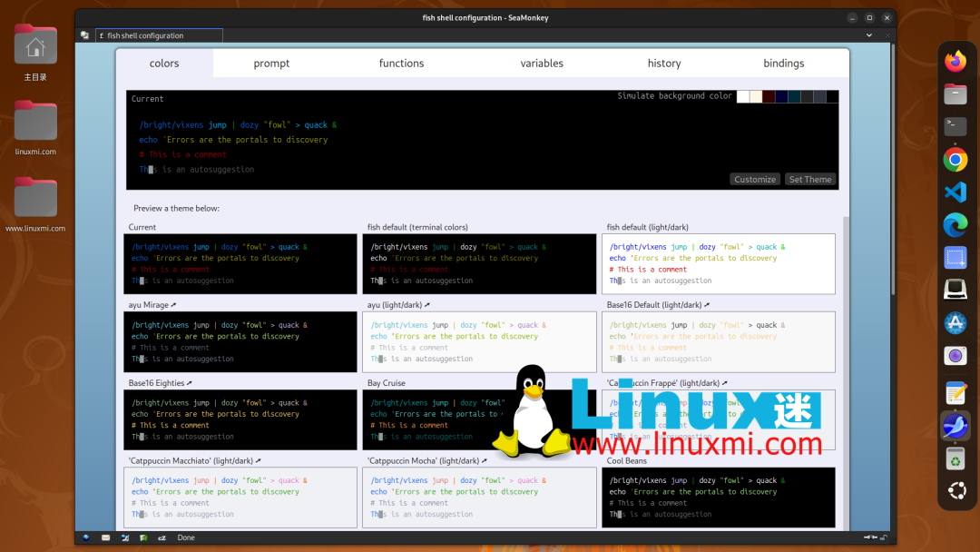Open Microsoft Edge from the dock

coord(955,224)
